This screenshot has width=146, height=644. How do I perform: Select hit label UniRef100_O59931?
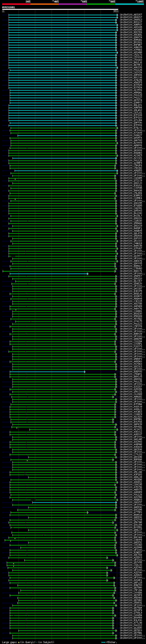click(131, 603)
